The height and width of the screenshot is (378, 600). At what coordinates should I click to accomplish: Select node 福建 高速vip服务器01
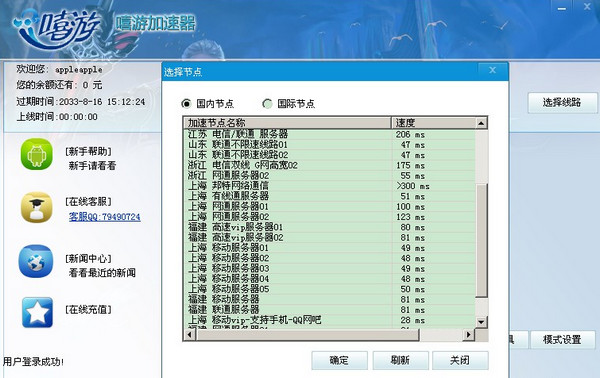click(x=330, y=227)
